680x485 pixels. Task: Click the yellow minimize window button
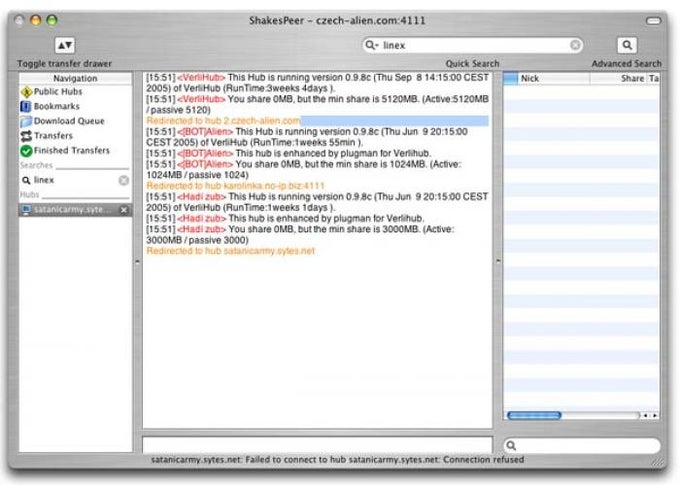pos(36,20)
